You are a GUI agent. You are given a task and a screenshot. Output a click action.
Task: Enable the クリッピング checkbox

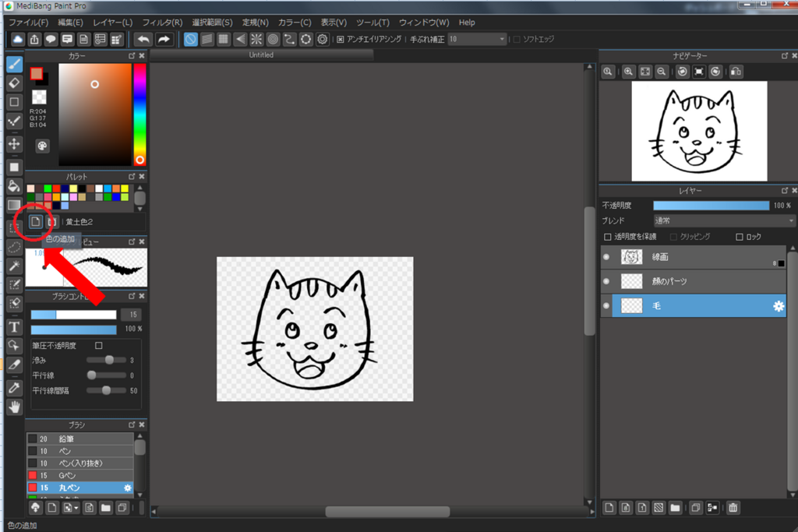point(673,237)
